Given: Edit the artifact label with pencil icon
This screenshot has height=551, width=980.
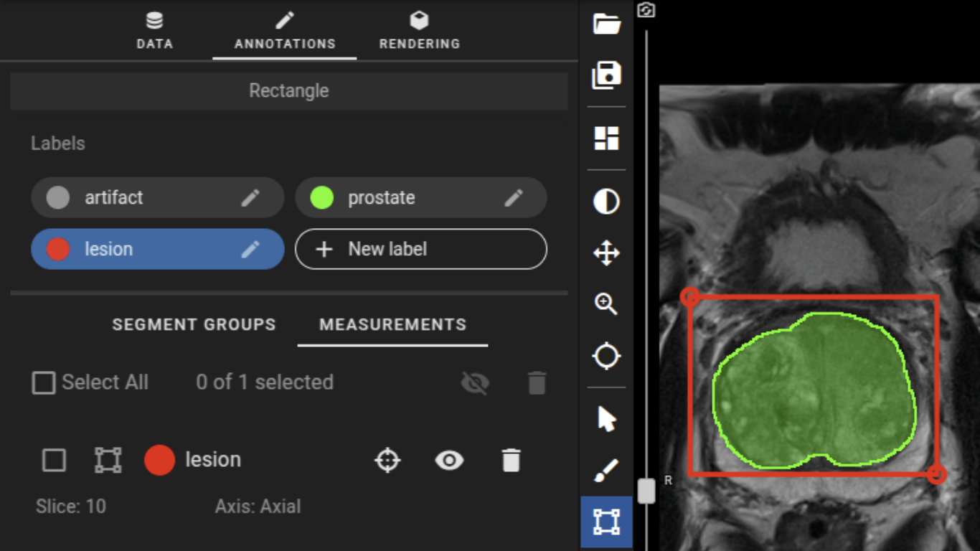Looking at the screenshot, I should point(250,198).
